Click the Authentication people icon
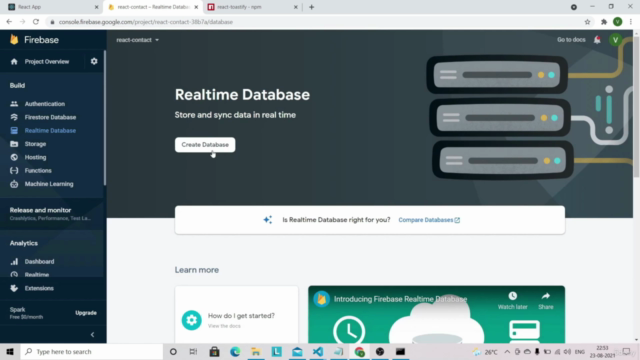The width and height of the screenshot is (640, 360). pyautogui.click(x=14, y=104)
